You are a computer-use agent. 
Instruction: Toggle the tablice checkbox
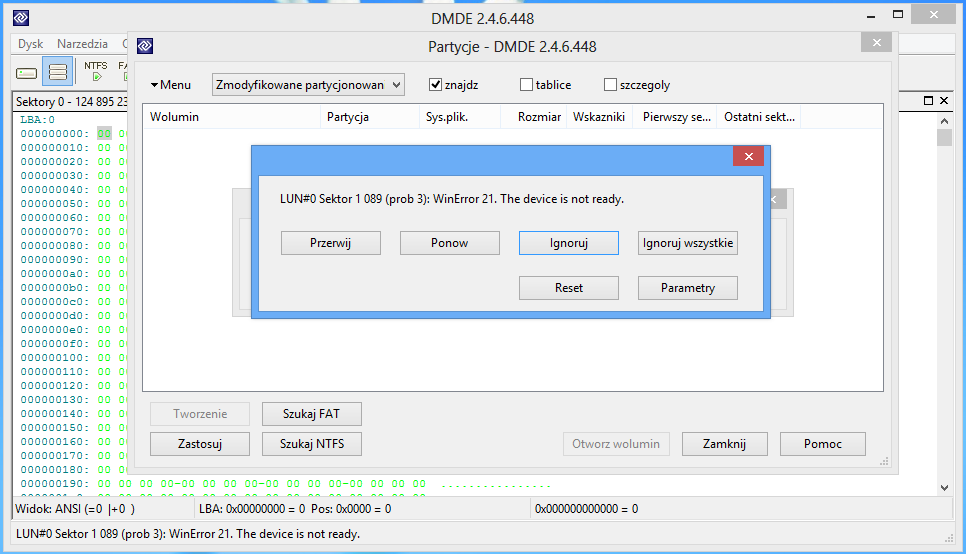pos(526,84)
